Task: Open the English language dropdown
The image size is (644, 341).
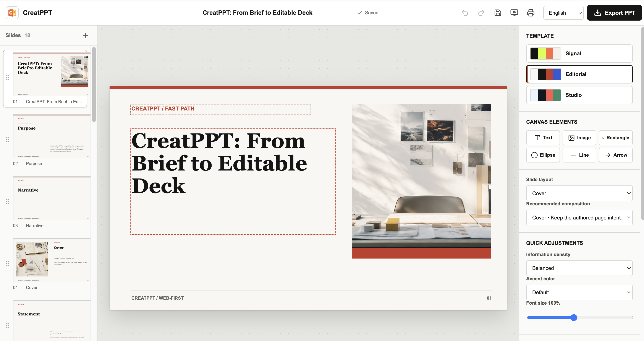Action: pos(563,13)
